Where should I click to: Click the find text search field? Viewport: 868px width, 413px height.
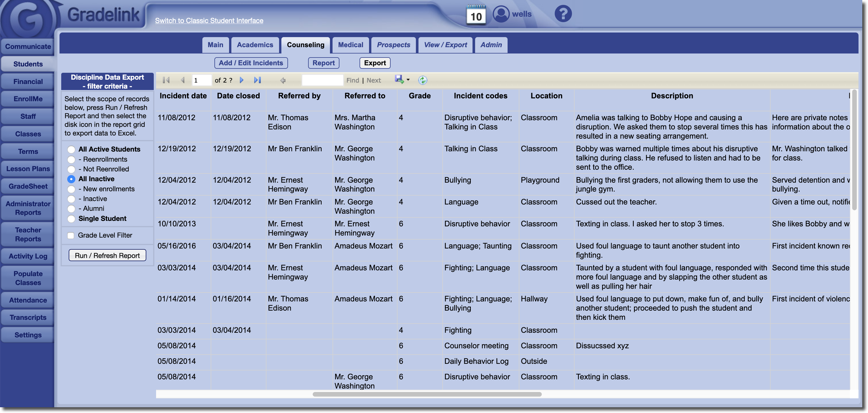coord(322,80)
